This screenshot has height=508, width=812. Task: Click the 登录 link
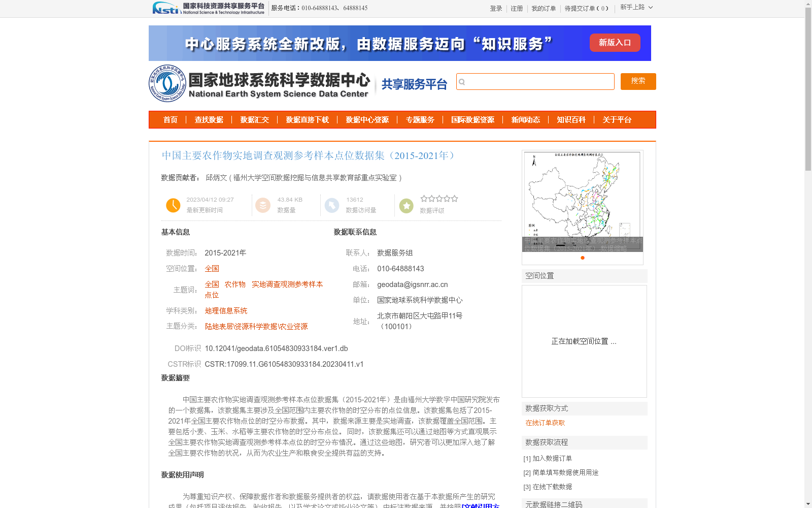tap(496, 9)
